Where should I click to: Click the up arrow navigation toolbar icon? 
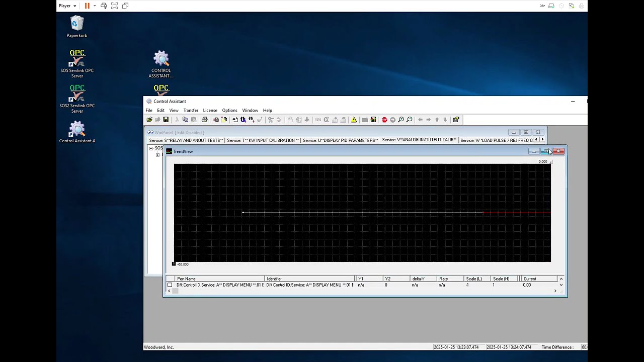pos(437,120)
